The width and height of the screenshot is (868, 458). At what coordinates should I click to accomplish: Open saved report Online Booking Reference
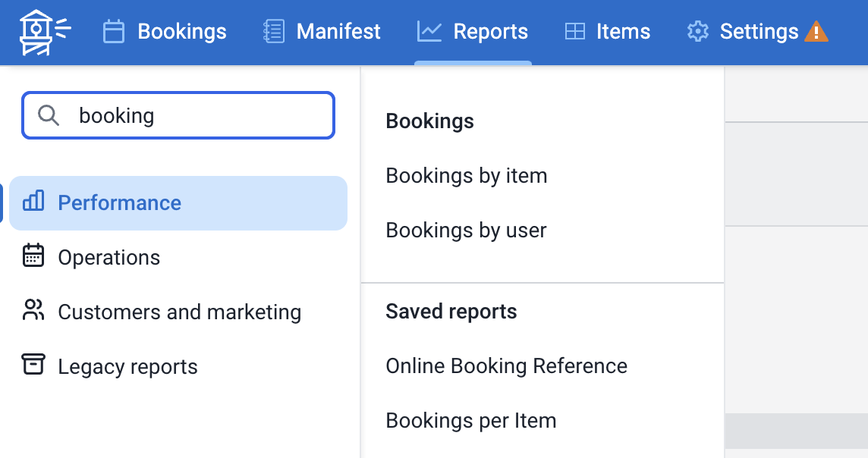coord(506,365)
